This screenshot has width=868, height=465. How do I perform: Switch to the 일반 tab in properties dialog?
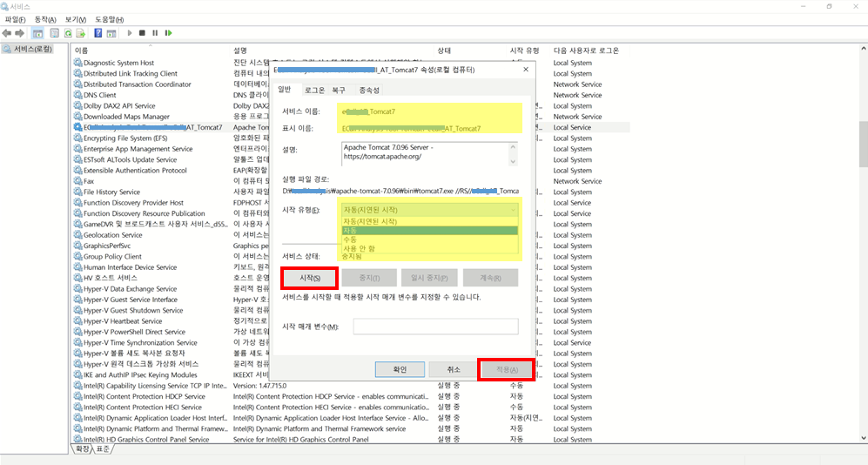click(x=285, y=89)
